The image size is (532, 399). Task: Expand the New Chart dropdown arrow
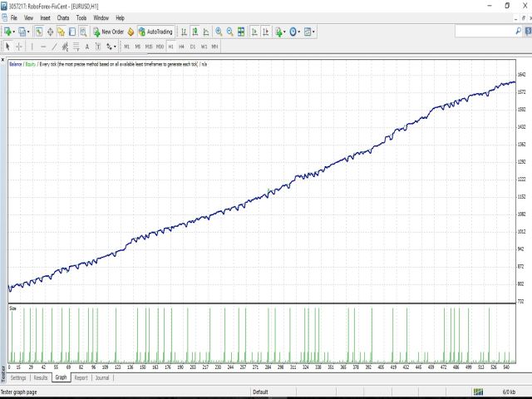tap(13, 32)
